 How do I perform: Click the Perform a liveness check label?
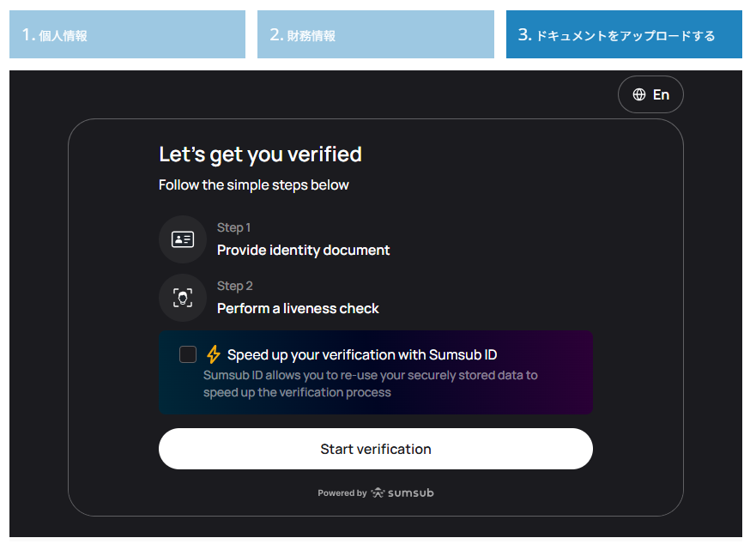[298, 309]
